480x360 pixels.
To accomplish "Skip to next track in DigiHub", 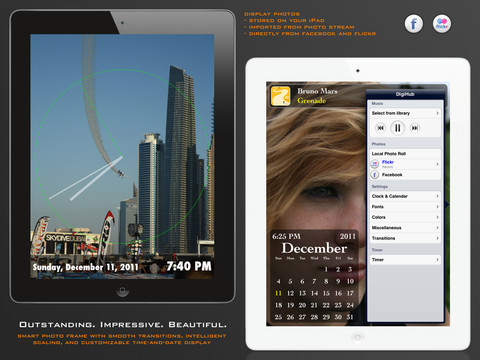I will click(x=415, y=128).
